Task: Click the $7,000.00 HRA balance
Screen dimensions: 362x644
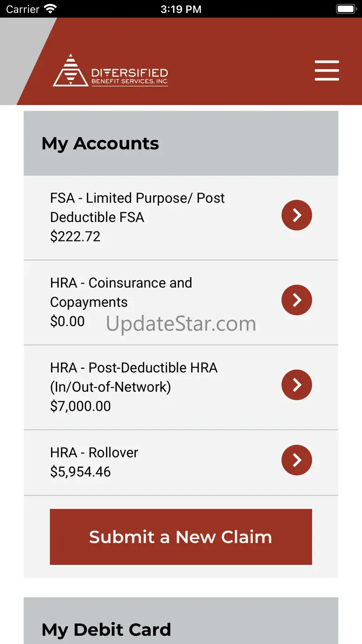Action: [80, 406]
